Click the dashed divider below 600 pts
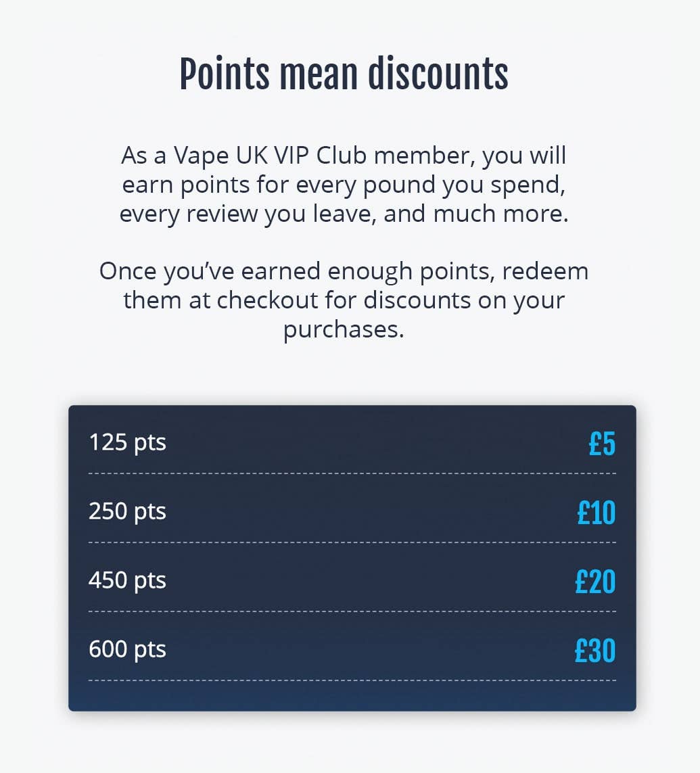This screenshot has height=773, width=700. [352, 680]
